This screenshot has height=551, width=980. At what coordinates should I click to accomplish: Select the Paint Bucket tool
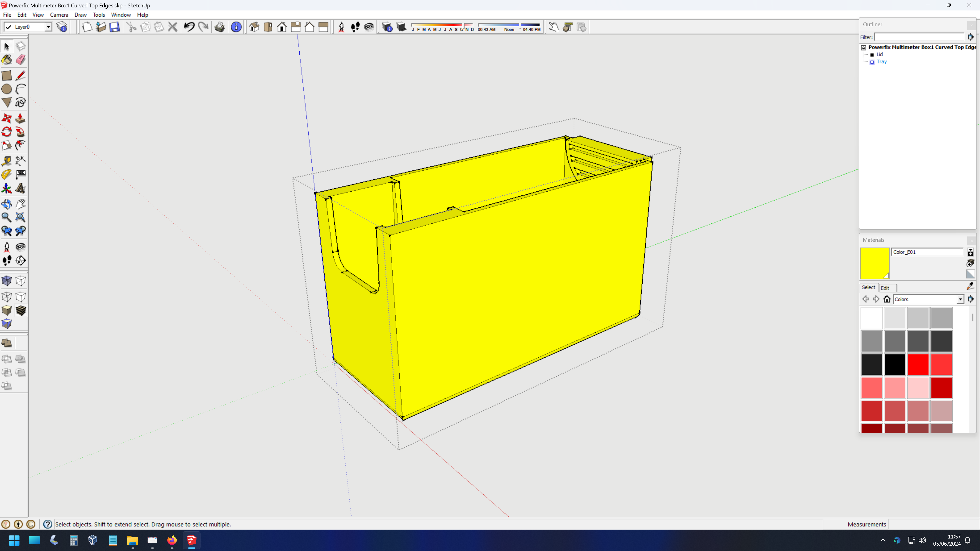(x=7, y=60)
